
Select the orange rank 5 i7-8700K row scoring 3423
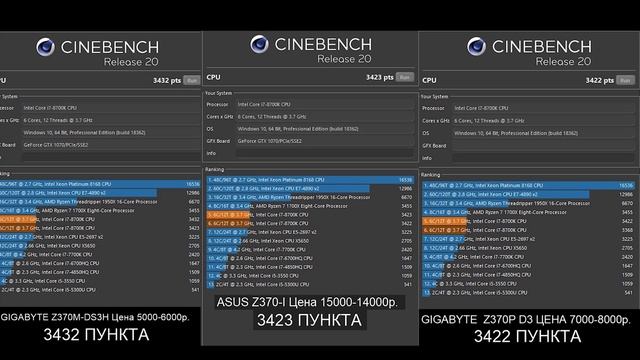tap(310, 215)
